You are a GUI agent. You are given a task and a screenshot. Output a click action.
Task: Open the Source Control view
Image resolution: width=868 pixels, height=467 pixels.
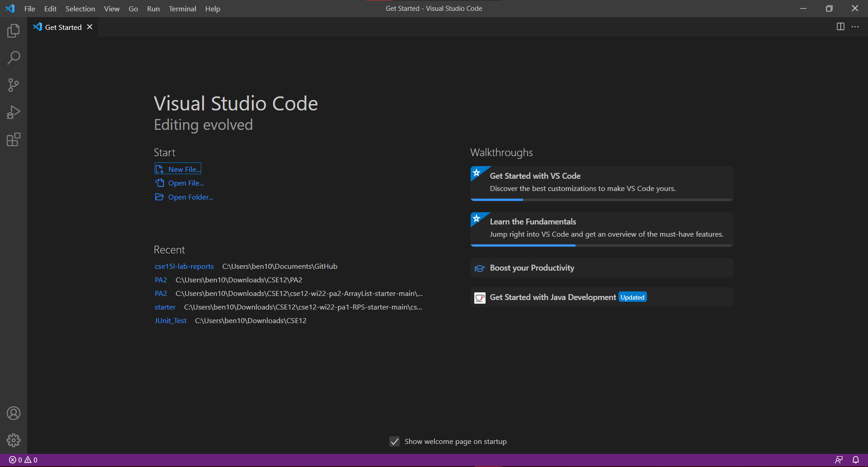point(14,85)
